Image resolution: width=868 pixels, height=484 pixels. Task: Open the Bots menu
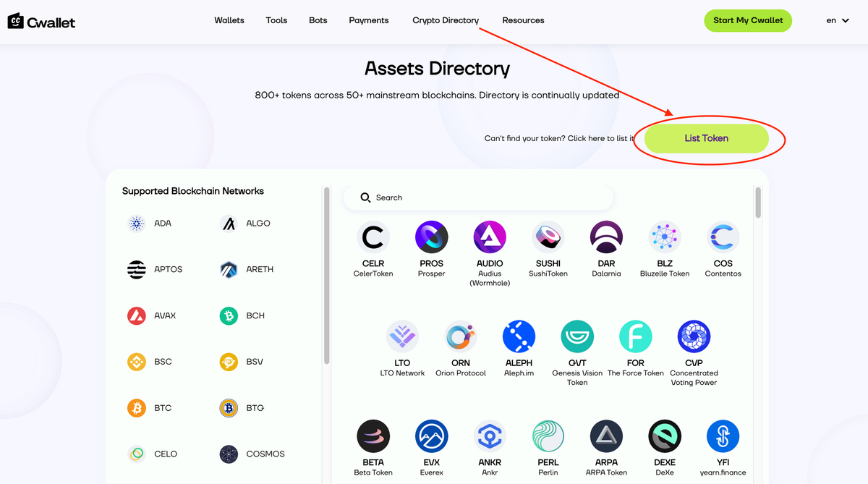(x=318, y=20)
